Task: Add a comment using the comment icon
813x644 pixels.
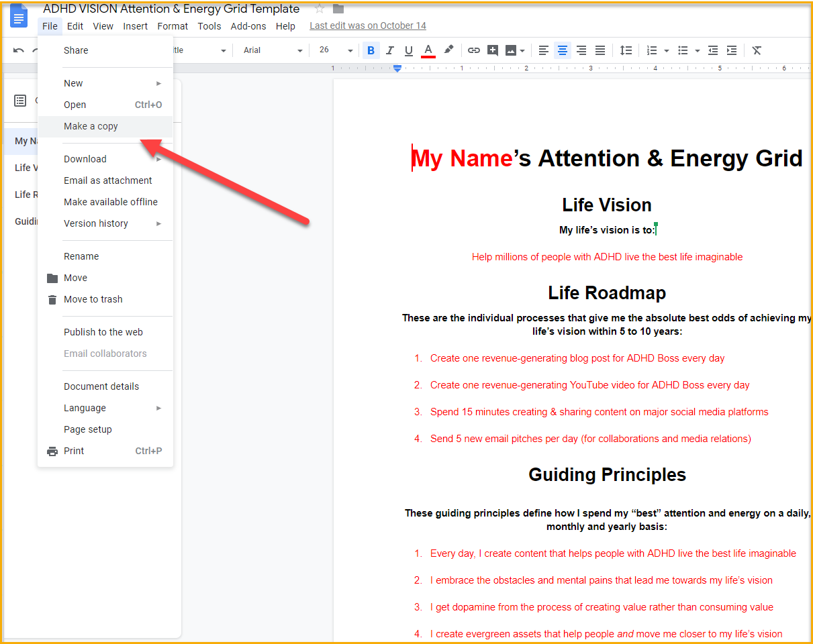Action: (493, 50)
